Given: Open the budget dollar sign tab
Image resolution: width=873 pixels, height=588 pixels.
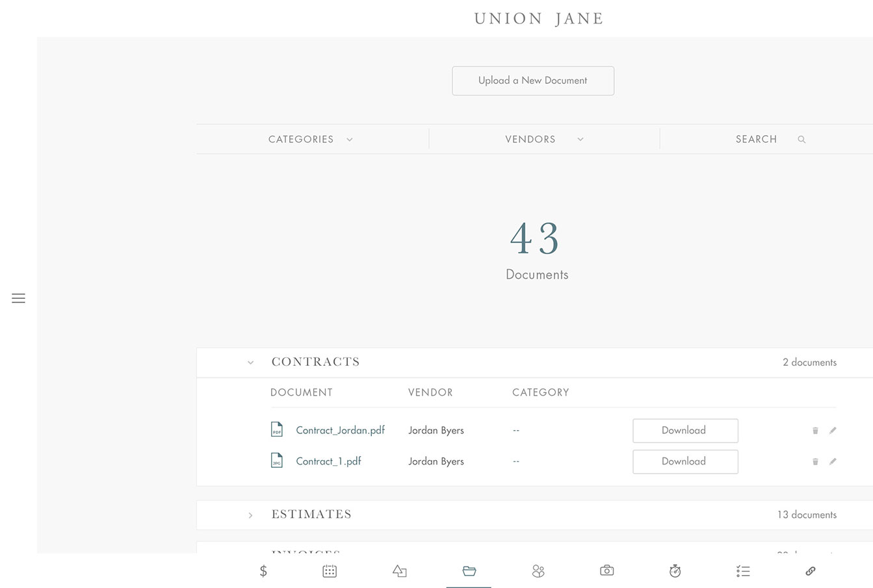Looking at the screenshot, I should (263, 571).
